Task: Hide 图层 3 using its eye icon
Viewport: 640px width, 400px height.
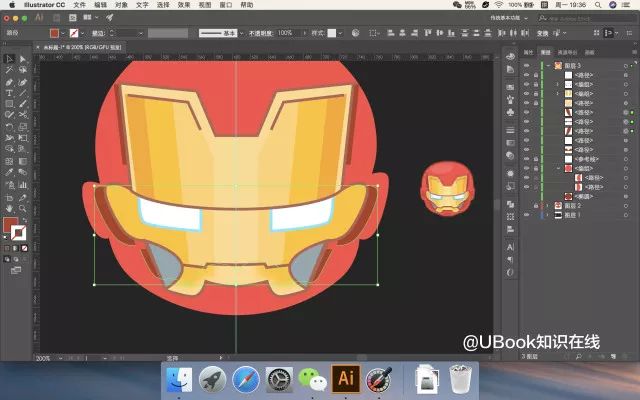Action: [527, 66]
